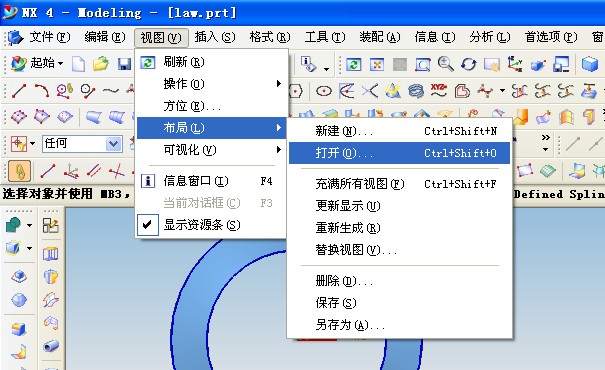
Task: Open the 首选项(P) menu
Action: (x=551, y=37)
